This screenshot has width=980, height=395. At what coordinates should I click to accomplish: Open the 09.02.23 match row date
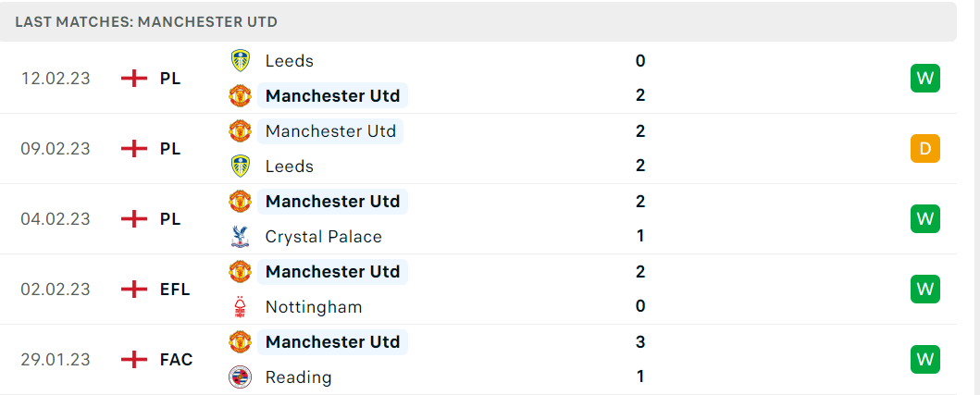tap(56, 149)
